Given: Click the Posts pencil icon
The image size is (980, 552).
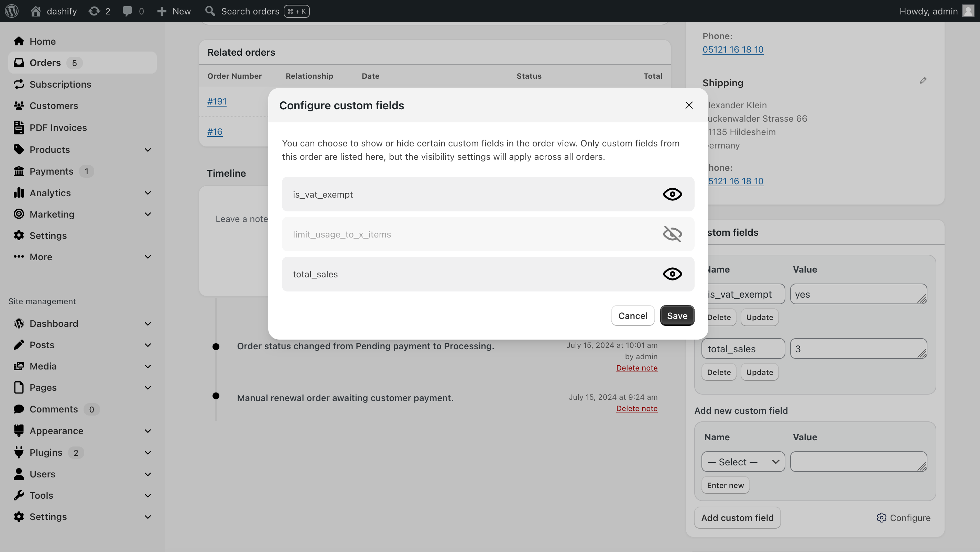Looking at the screenshot, I should tap(19, 345).
